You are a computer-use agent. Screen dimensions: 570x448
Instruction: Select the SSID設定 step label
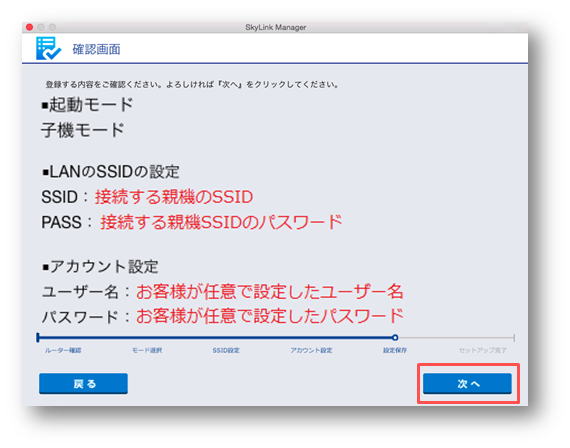point(226,351)
